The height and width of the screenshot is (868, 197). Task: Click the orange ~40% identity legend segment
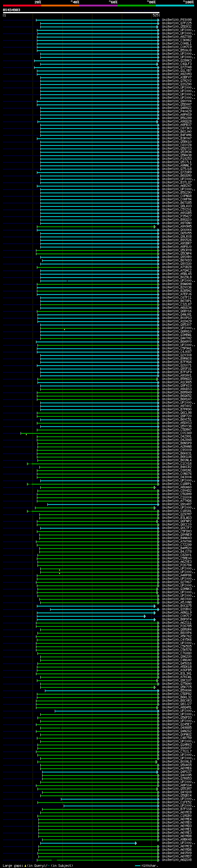coord(60,6)
